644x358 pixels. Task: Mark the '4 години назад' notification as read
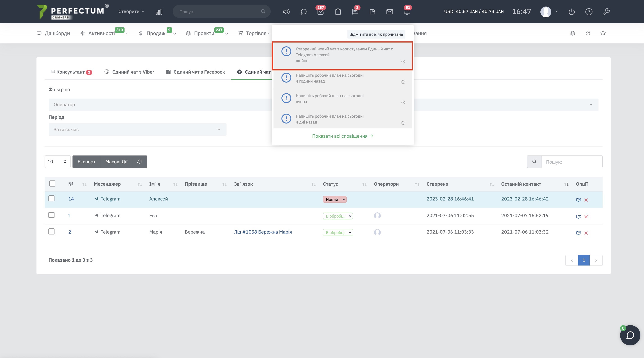[x=403, y=82]
